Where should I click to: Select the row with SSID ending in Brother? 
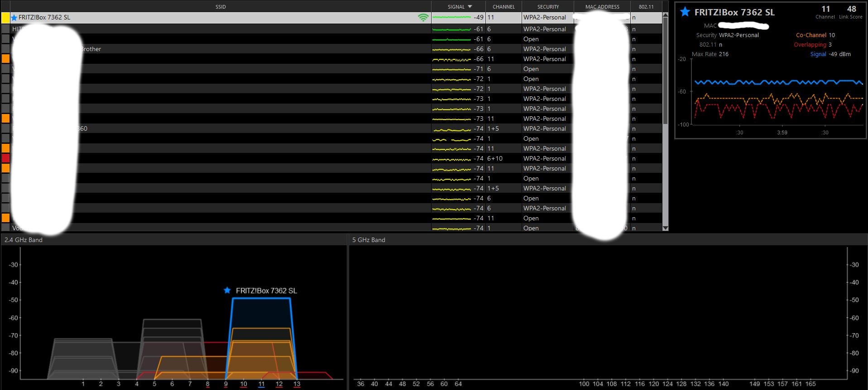point(331,49)
